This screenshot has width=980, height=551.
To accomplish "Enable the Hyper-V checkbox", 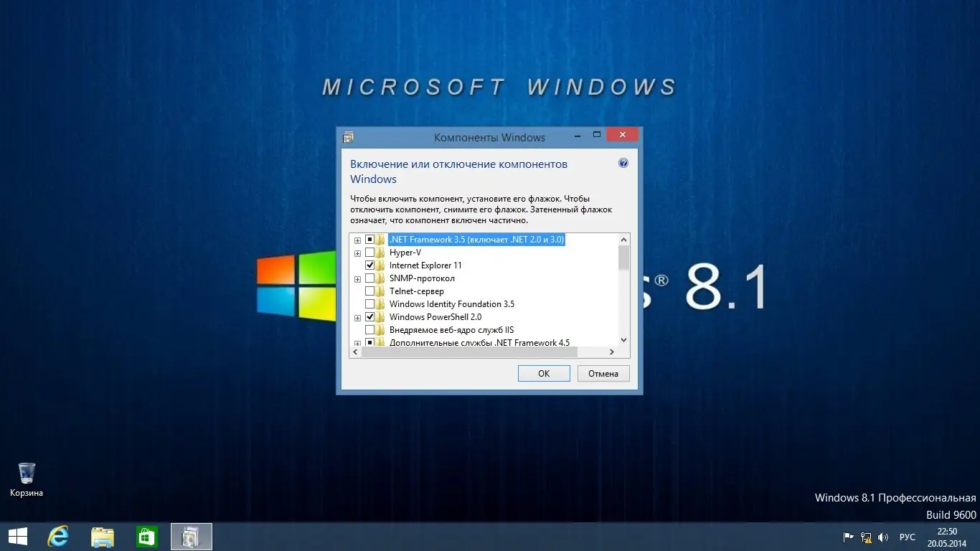I will pos(370,253).
